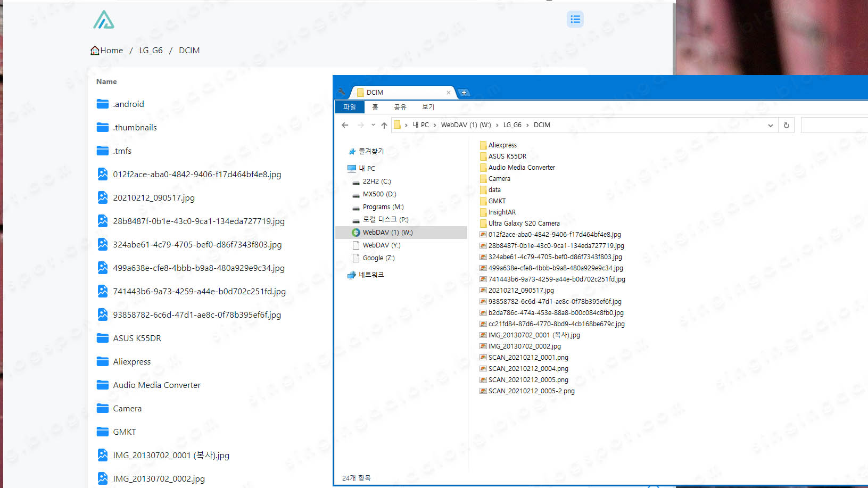This screenshot has width=868, height=488.
Task: Click 내 PC in the address bar
Action: pos(420,125)
